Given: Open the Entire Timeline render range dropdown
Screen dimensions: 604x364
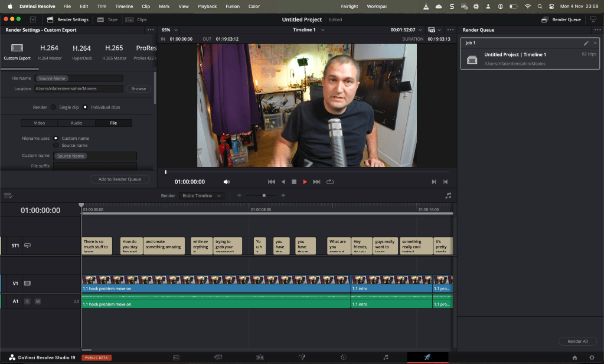Looking at the screenshot, I should pos(201,196).
